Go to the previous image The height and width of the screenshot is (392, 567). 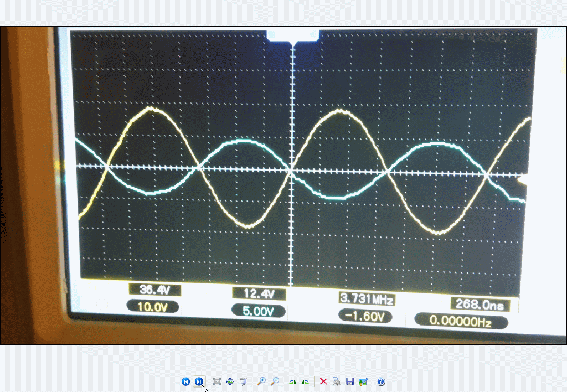click(185, 381)
